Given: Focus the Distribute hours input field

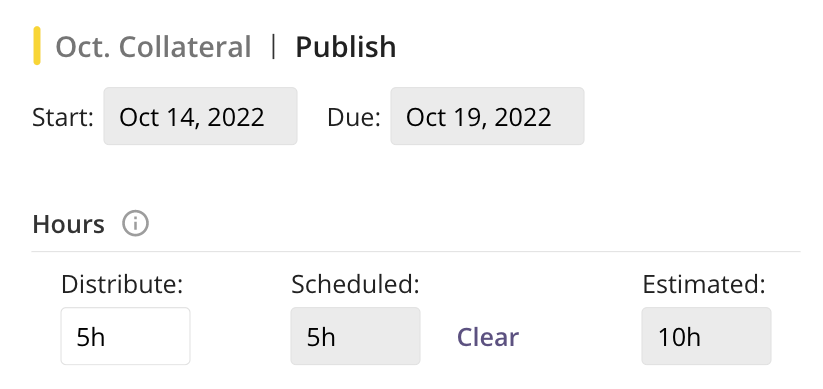Looking at the screenshot, I should [x=125, y=336].
